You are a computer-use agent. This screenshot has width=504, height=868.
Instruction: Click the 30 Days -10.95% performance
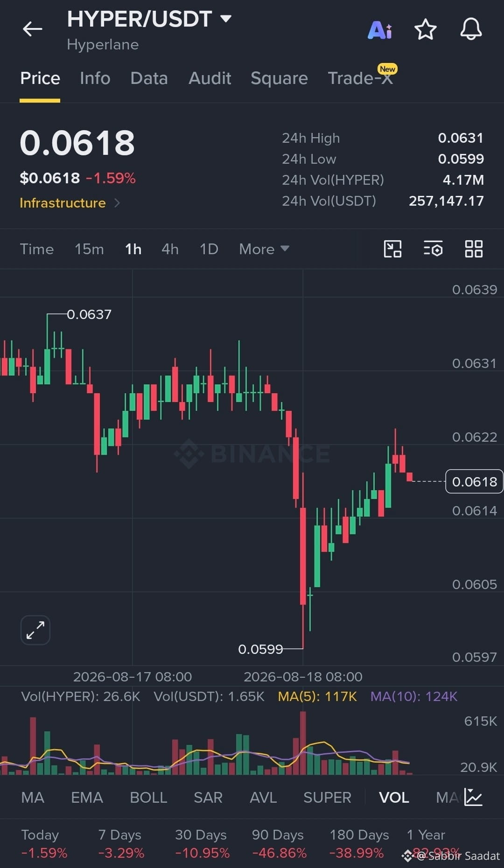(x=202, y=844)
